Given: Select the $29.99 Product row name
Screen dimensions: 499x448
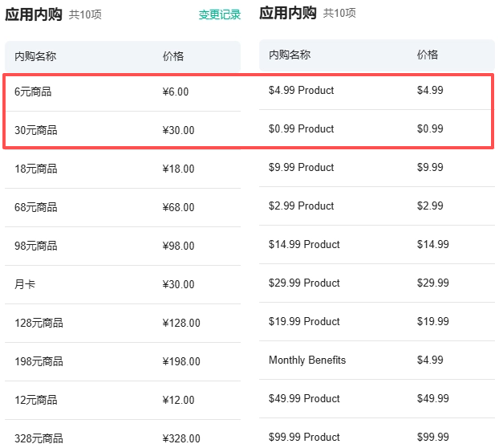Looking at the screenshot, I should tap(304, 283).
